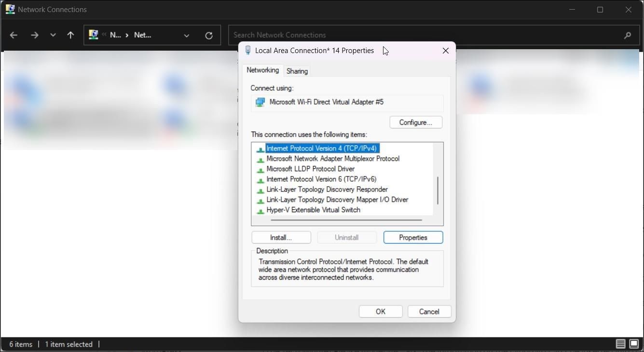Click the dialog's network adapter title icon
Viewport: 644px width, 352px height.
coord(248,50)
